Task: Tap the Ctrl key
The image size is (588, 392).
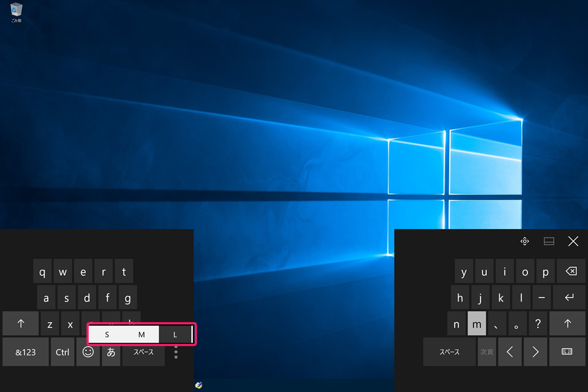Action: (x=63, y=352)
